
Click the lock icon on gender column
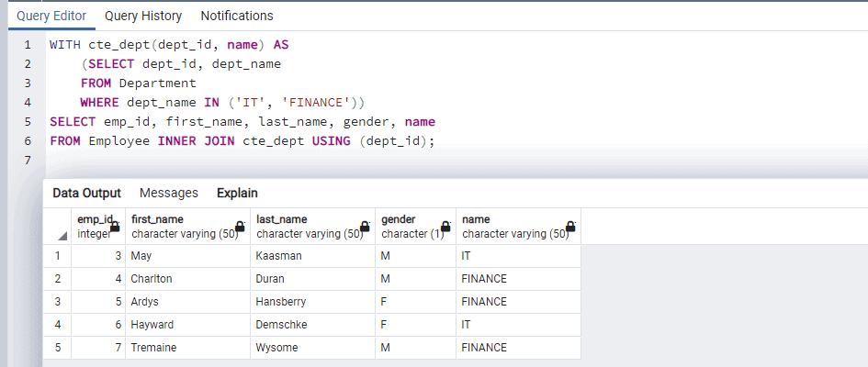445,227
